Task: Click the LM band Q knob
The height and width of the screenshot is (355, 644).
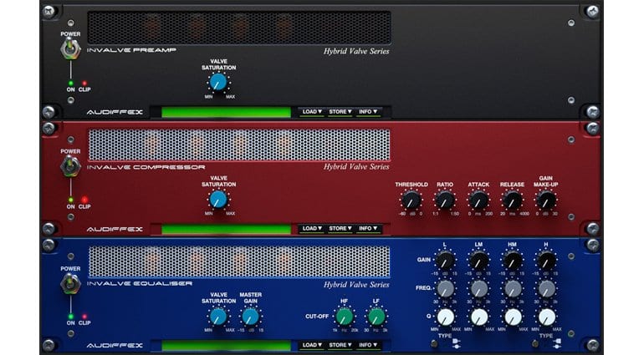Action: tap(479, 317)
